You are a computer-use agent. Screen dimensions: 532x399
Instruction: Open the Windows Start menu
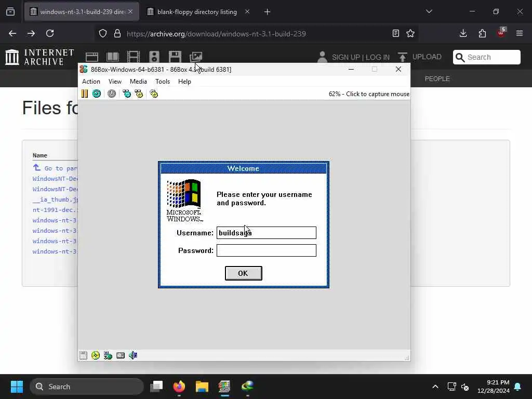(17, 387)
